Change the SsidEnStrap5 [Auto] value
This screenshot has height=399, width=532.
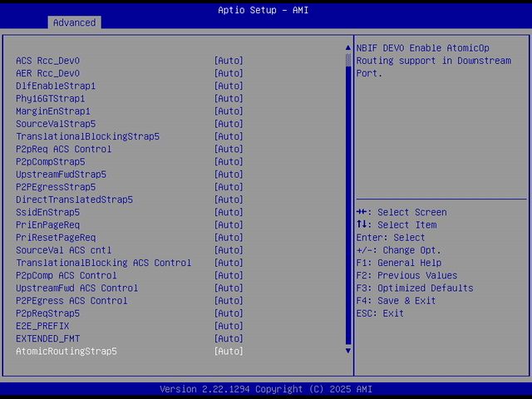(229, 213)
